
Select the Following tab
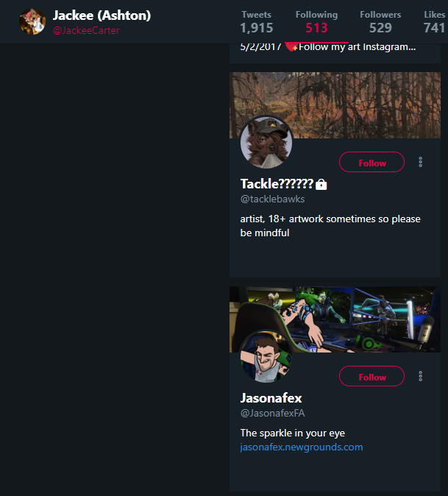(x=316, y=22)
